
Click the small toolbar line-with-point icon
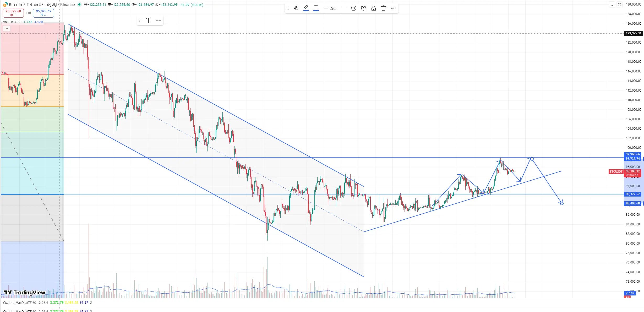(158, 20)
